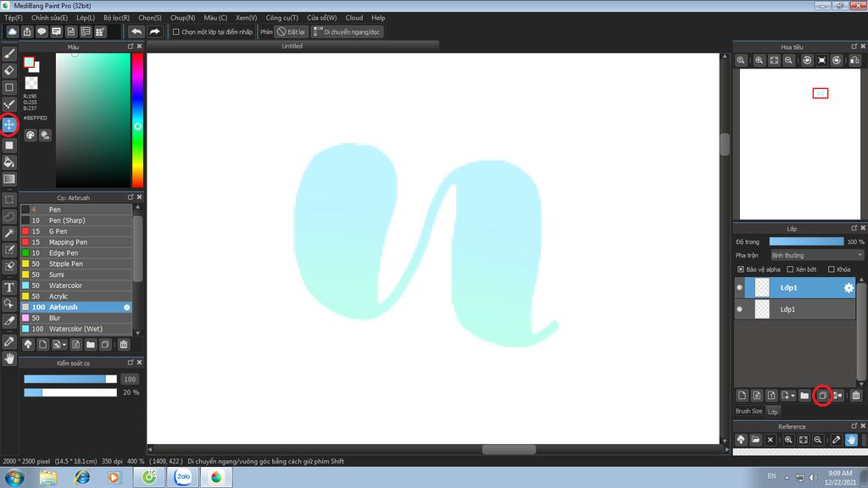The image size is (868, 488).
Task: Click the foreground color swatch
Action: coord(29,63)
